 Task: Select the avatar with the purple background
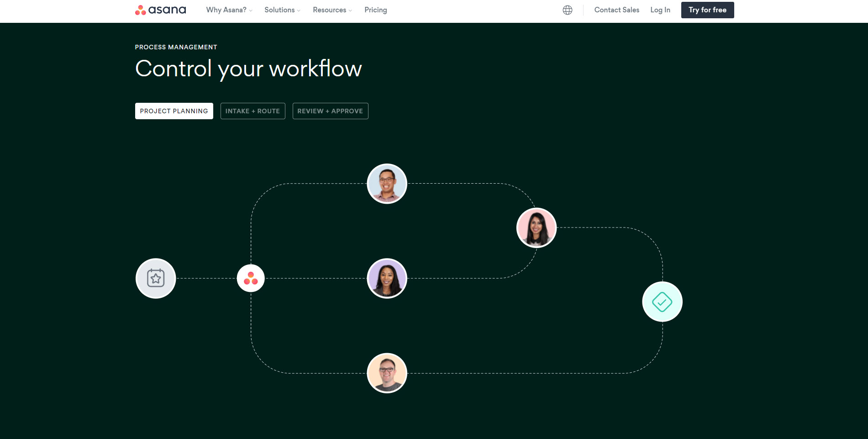pyautogui.click(x=387, y=278)
